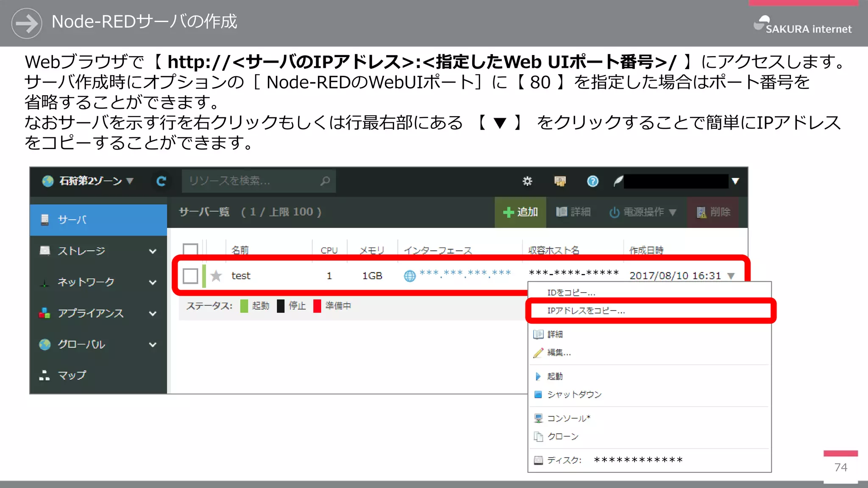Check the test server row checkbox

pyautogui.click(x=190, y=276)
